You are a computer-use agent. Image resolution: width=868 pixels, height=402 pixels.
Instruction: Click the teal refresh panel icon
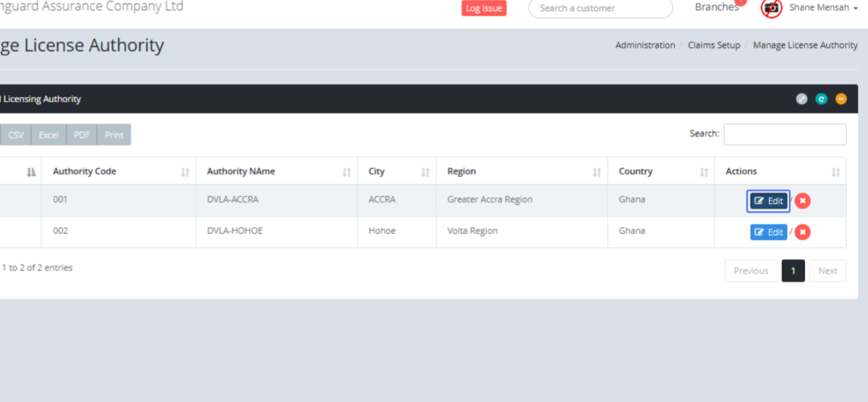821,99
